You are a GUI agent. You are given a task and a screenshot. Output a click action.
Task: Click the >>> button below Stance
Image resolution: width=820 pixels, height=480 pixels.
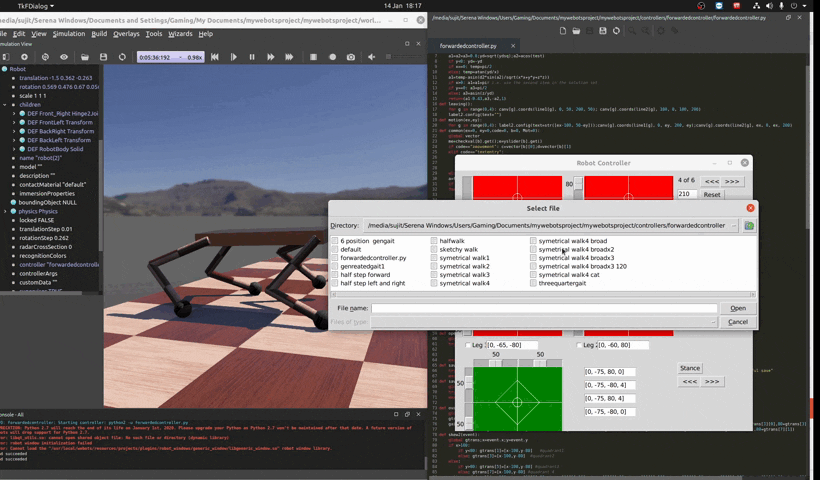click(712, 382)
